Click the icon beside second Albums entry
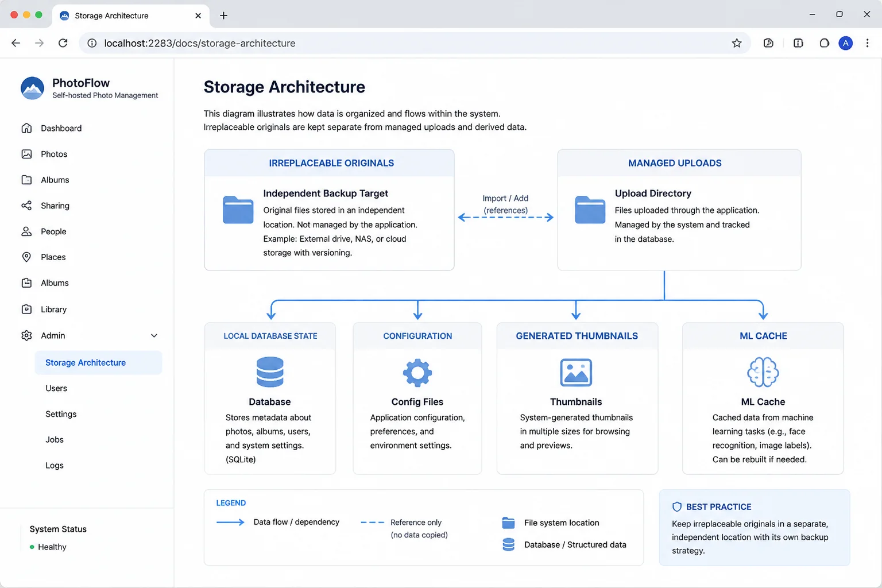The image size is (882, 588). click(26, 283)
